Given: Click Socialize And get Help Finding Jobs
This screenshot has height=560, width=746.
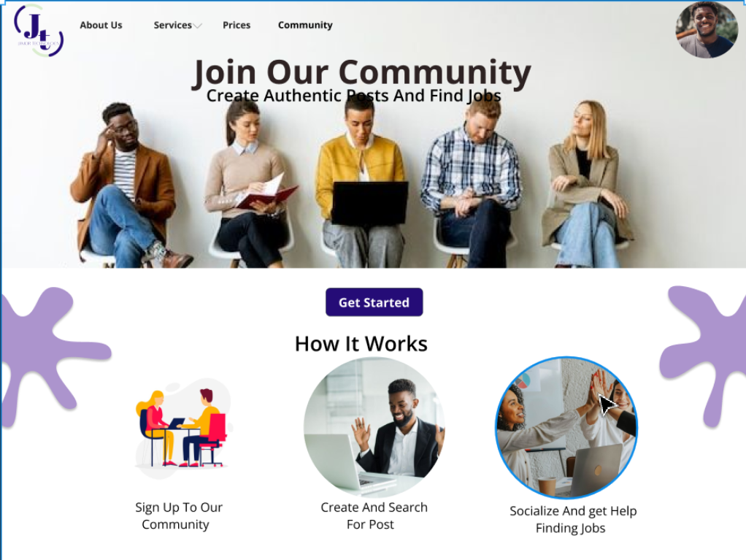Looking at the screenshot, I should pos(573,520).
